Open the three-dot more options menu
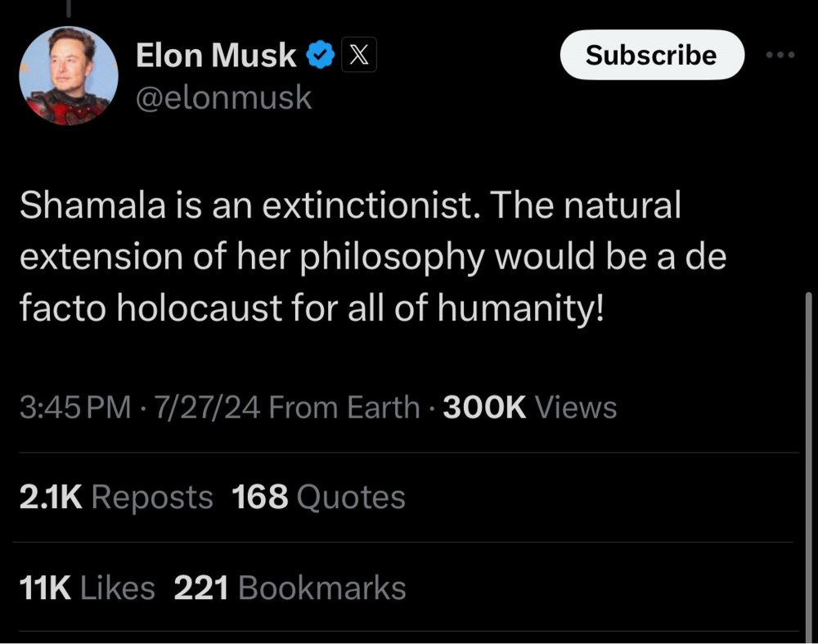Viewport: 818px width, 644px height. 780,55
